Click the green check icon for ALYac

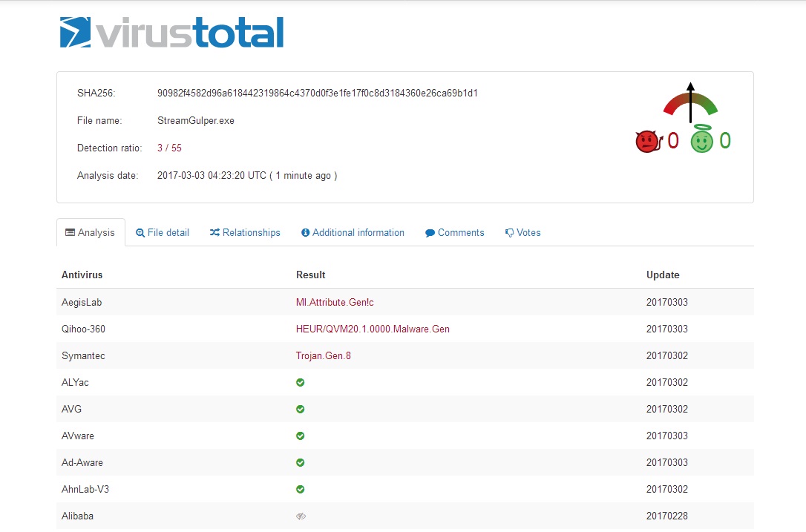pos(300,382)
